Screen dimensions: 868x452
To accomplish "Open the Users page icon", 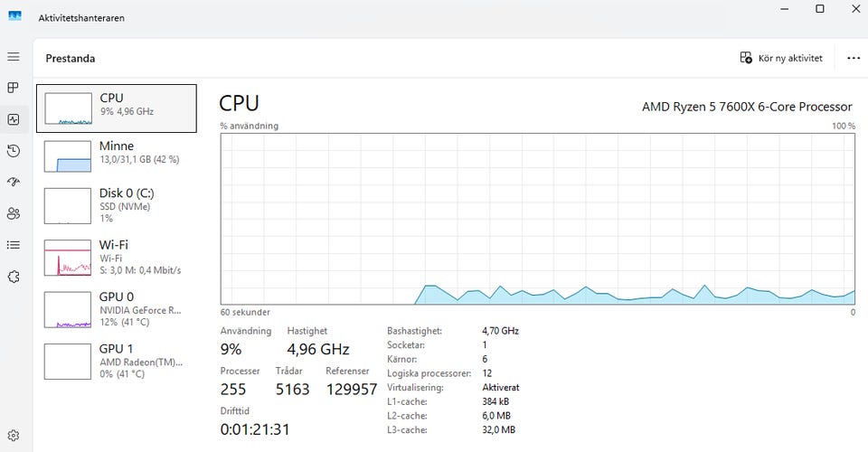I will [13, 213].
